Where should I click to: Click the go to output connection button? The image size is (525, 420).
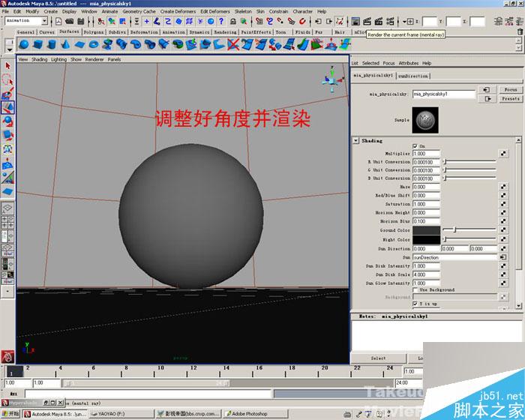(x=487, y=99)
